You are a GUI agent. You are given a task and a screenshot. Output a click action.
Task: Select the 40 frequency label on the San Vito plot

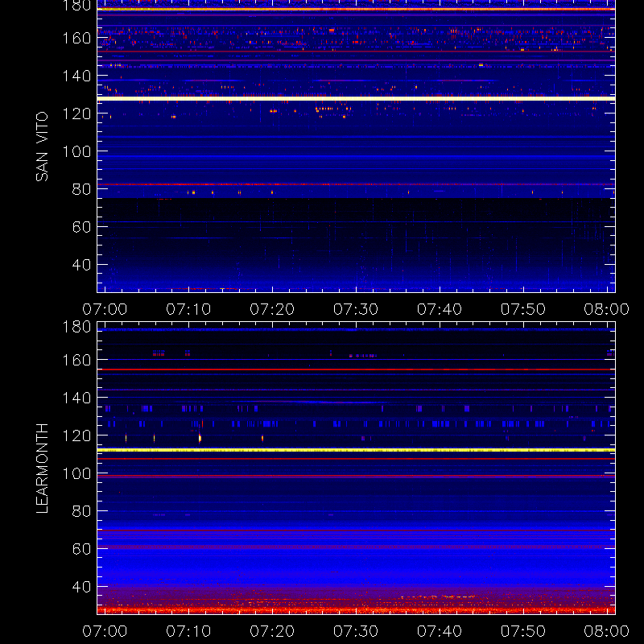point(82,265)
